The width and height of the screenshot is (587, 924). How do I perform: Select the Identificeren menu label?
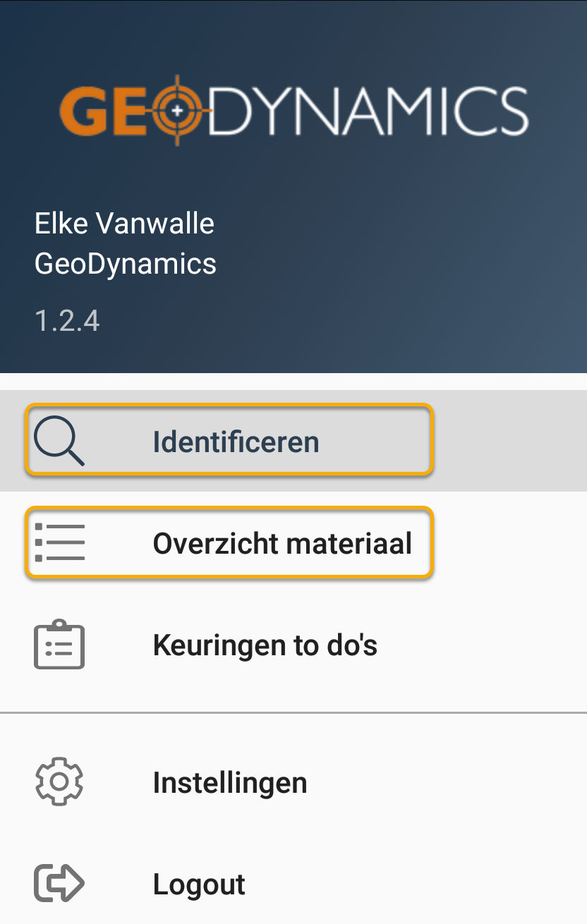tap(236, 442)
